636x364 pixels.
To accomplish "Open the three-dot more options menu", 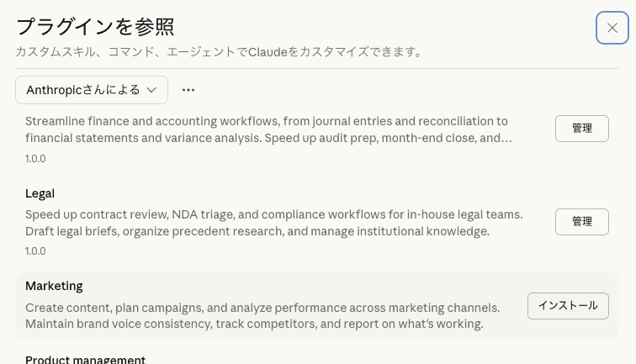I will 188,90.
